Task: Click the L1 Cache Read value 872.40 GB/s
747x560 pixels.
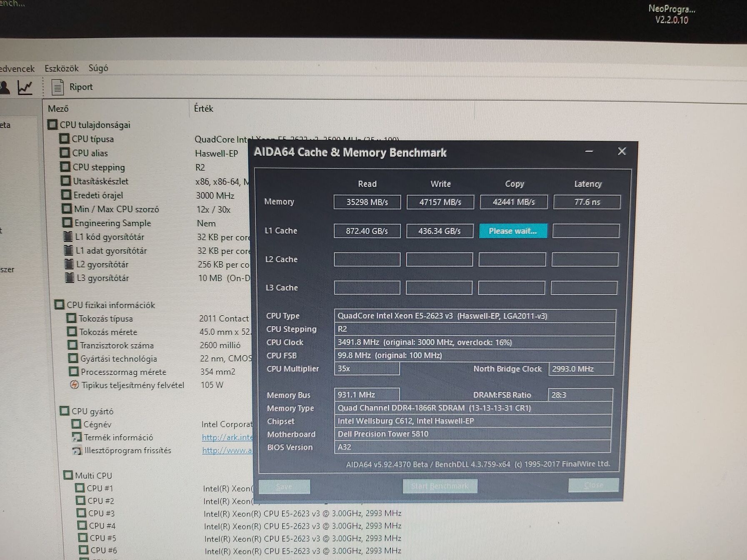Action: pos(367,231)
